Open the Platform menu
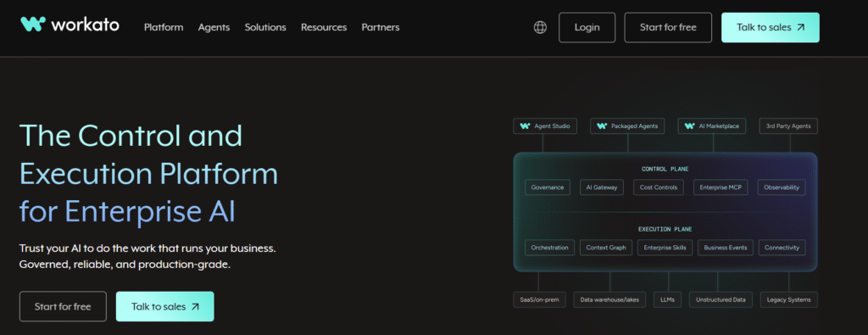 pos(164,27)
